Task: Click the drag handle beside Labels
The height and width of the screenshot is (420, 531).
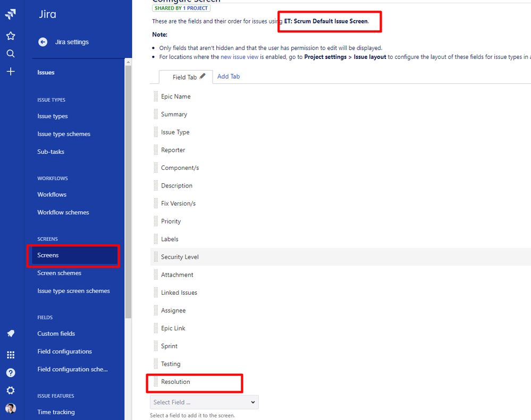Action: coord(156,239)
